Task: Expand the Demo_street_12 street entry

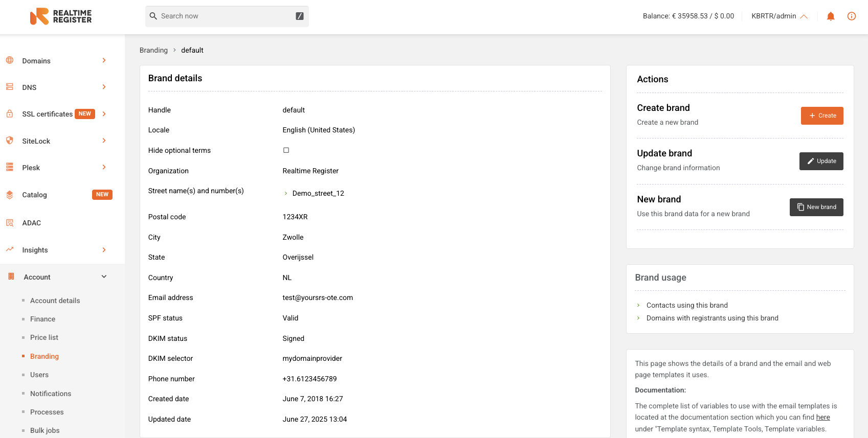Action: tap(285, 193)
